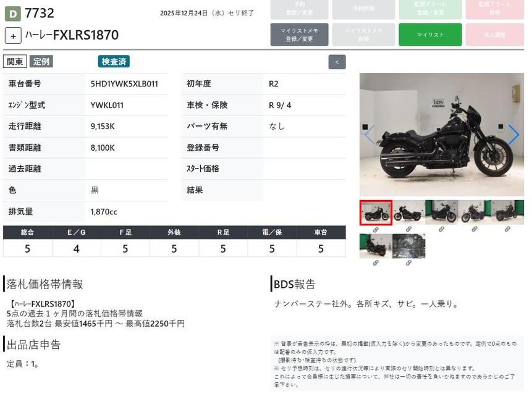Open link icon under fifth thumbnail
532x412 pixels.
507,229
